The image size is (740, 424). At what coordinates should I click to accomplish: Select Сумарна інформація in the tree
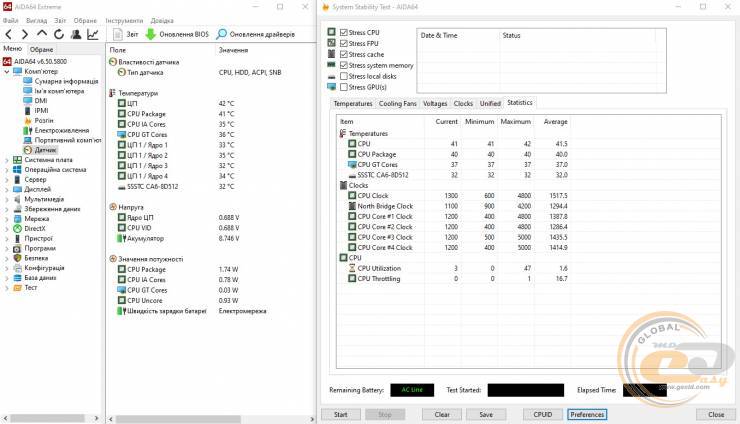66,81
